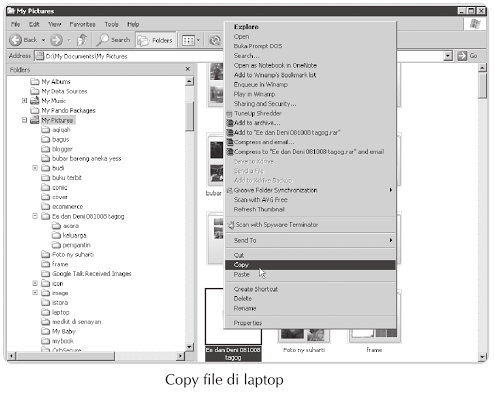Screen dimensions: 494x394
Task: Expand Groove Folder Synchronization submenu
Action: [x=310, y=190]
